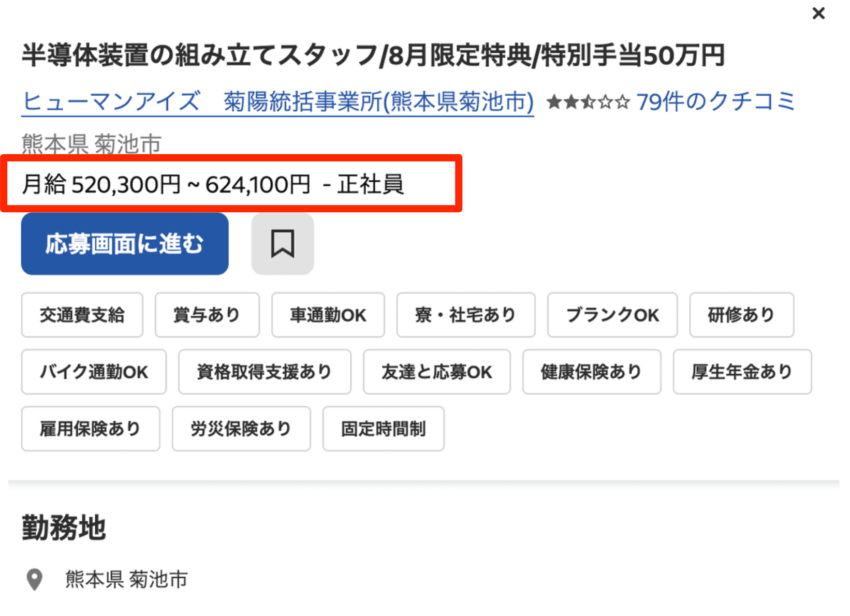Image resolution: width=850 pixels, height=616 pixels.
Task: Click the 友達と応募OK tag
Action: tap(436, 372)
